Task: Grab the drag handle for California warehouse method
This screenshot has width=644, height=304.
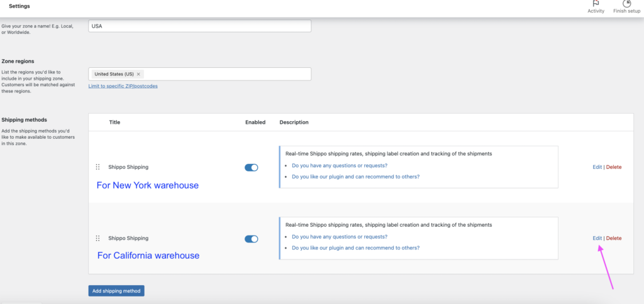Action: coord(97,239)
